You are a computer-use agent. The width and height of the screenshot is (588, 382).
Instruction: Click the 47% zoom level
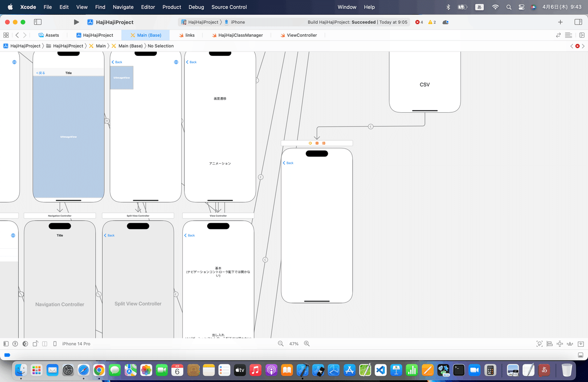coord(294,344)
